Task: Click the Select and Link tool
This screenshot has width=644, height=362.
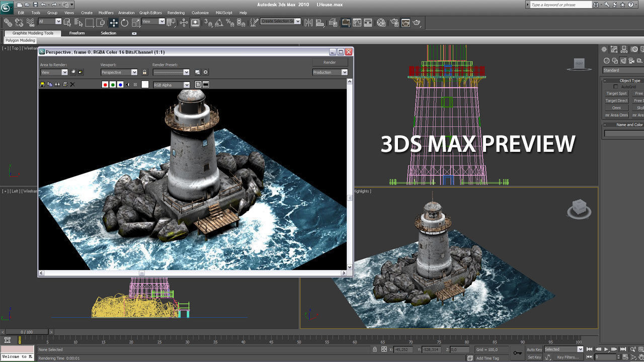Action: tap(8, 22)
